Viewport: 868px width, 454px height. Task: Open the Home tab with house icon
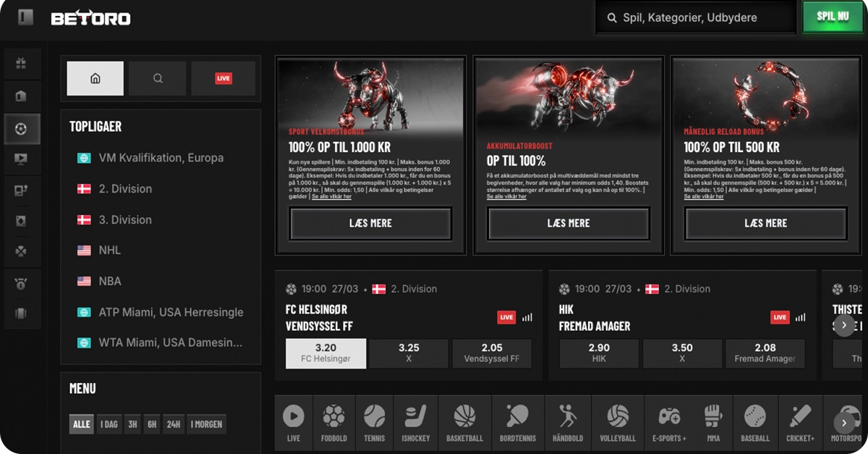(95, 78)
